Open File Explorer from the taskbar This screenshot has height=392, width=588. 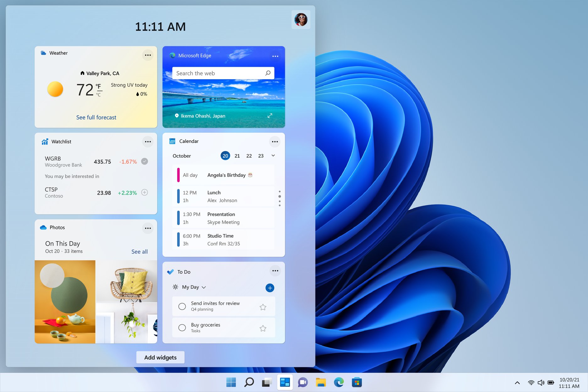(x=321, y=382)
